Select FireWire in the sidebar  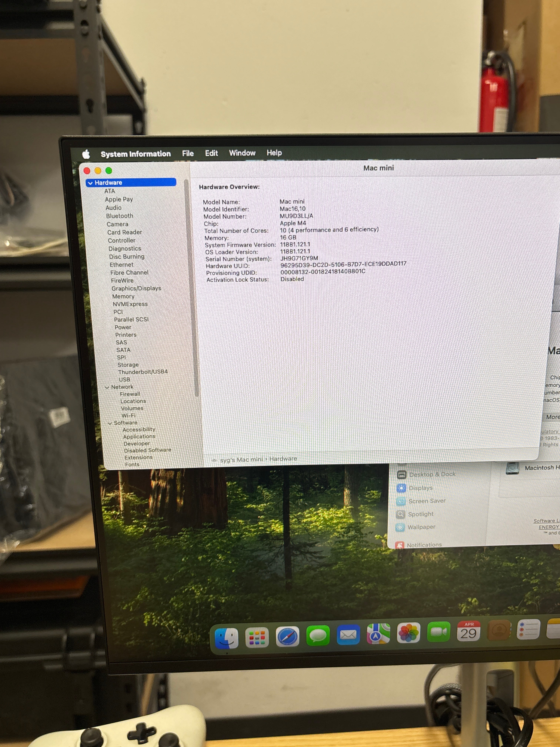click(x=122, y=281)
